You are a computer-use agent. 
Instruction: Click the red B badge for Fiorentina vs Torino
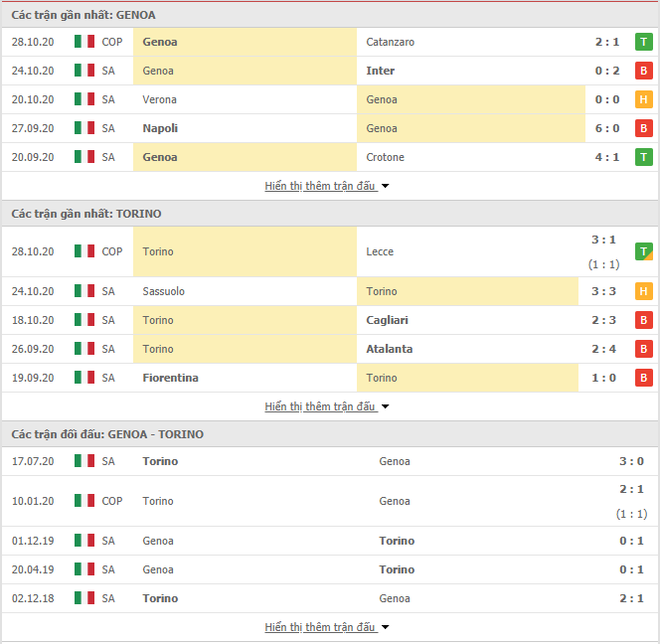pos(643,378)
